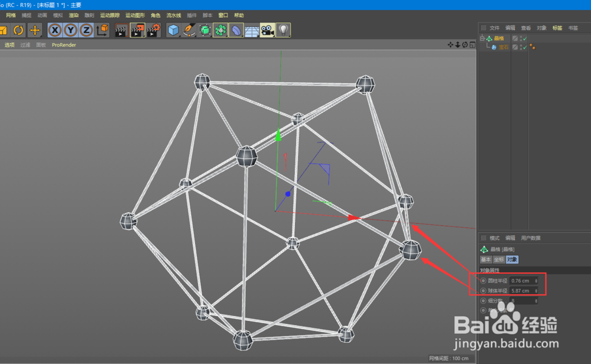Click render to Picture Viewer icon
Screen dimensions: 591x364
137,30
